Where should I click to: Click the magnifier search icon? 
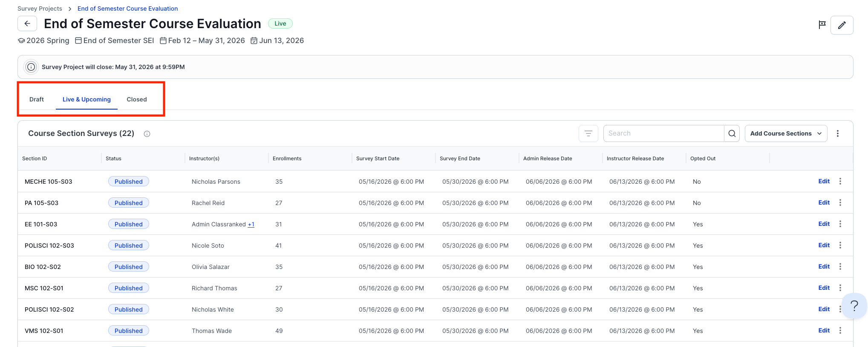pyautogui.click(x=732, y=133)
